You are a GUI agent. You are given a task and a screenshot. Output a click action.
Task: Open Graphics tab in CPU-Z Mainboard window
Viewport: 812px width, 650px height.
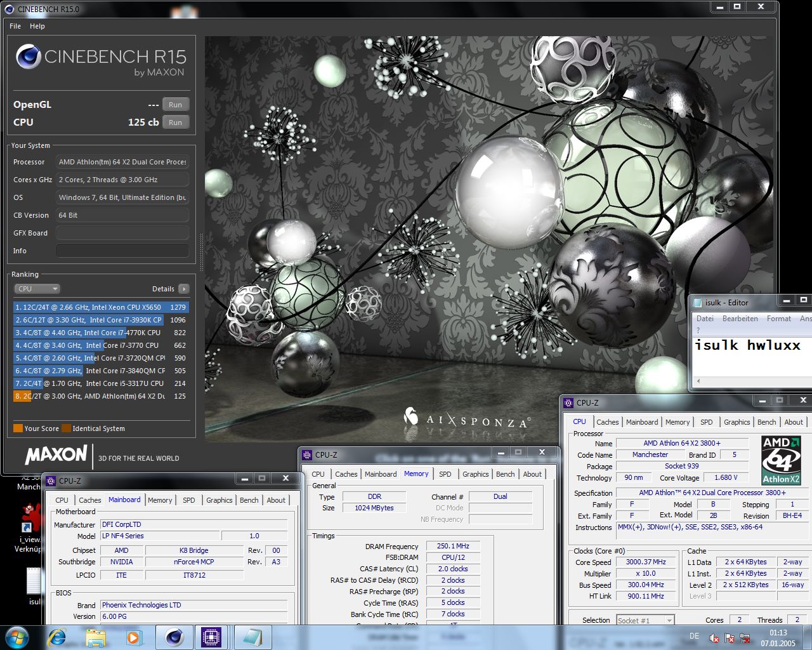[219, 500]
